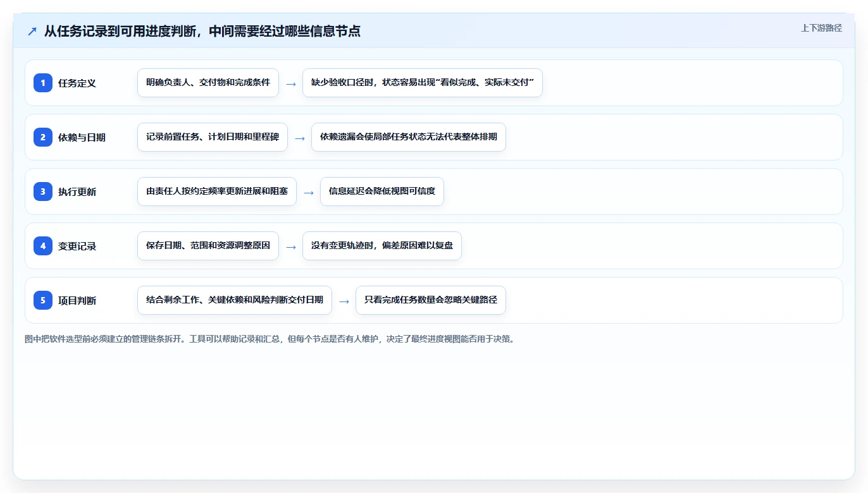Click the number 4 badge for 变更记录
This screenshot has width=868, height=493.
(x=43, y=246)
